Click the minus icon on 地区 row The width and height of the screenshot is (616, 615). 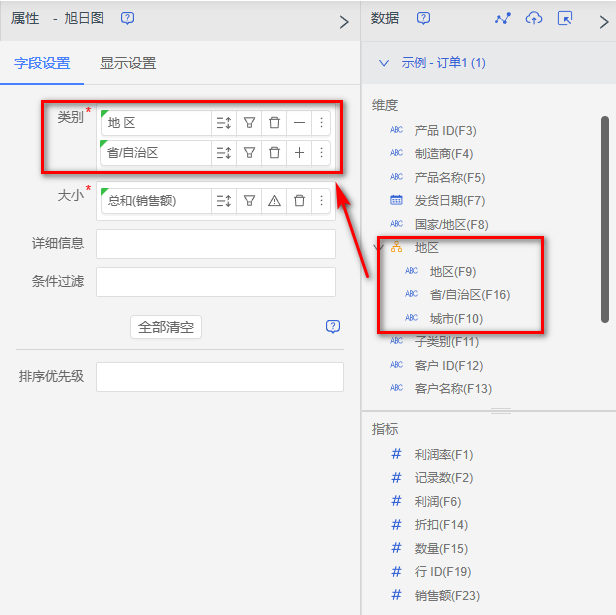[299, 123]
